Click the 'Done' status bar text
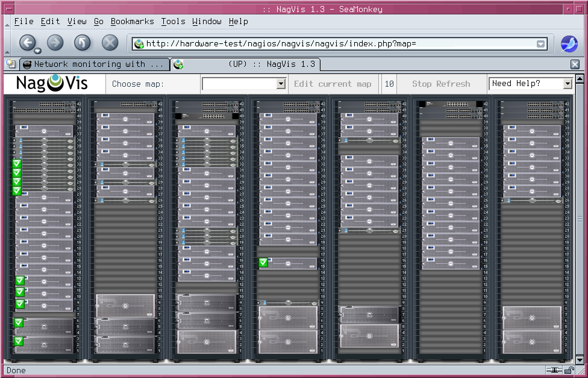 point(16,371)
